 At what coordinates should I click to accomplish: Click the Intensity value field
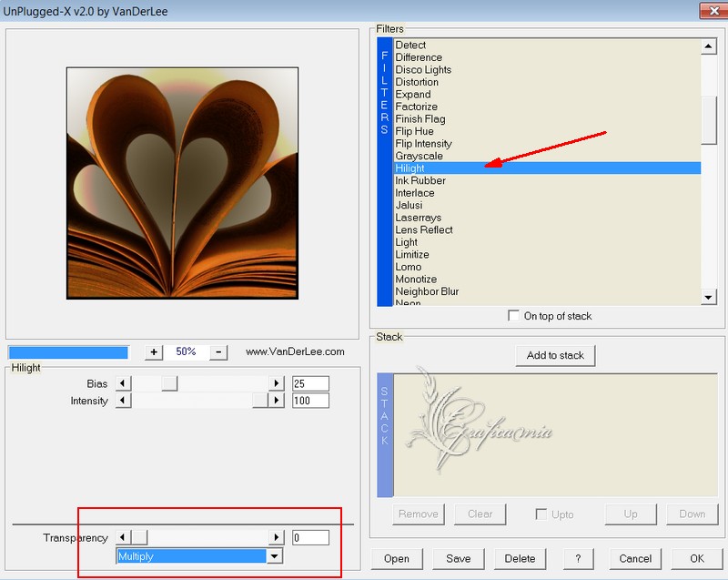click(x=310, y=401)
